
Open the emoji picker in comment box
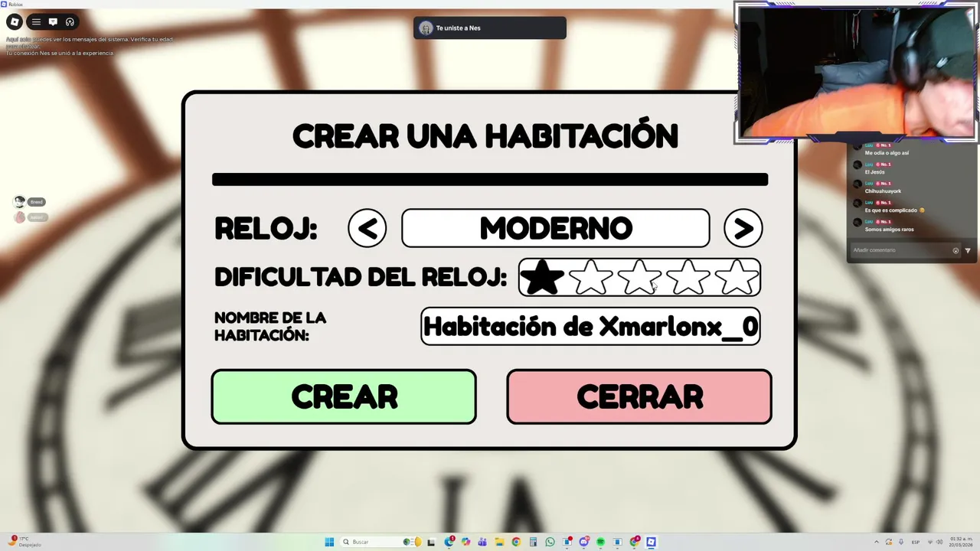point(955,250)
